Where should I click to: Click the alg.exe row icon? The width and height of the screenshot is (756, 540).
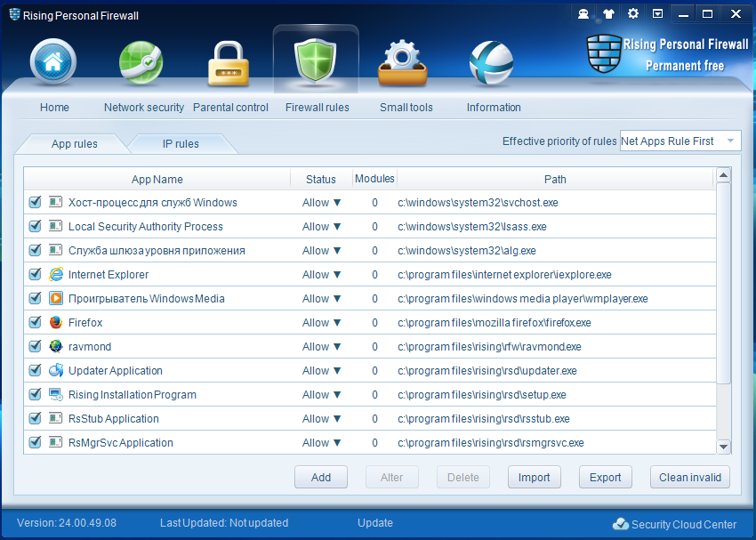coord(56,250)
